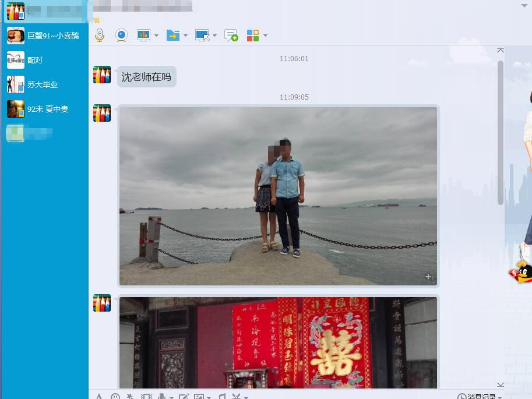Create a discussion group via chat-plus icon
This screenshot has width=532, height=399.
click(x=231, y=36)
